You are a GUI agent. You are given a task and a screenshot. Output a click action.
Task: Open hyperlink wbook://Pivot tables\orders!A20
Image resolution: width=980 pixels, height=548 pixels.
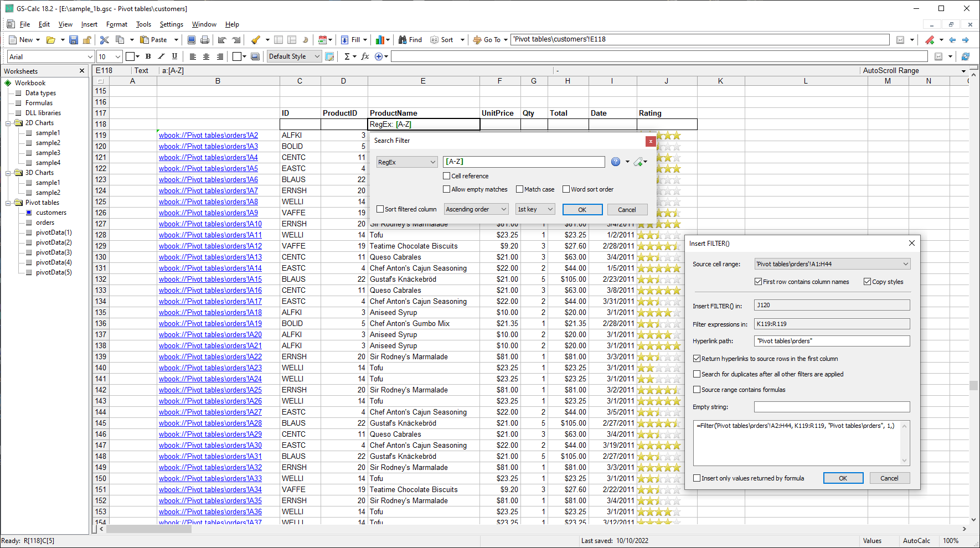(210, 335)
